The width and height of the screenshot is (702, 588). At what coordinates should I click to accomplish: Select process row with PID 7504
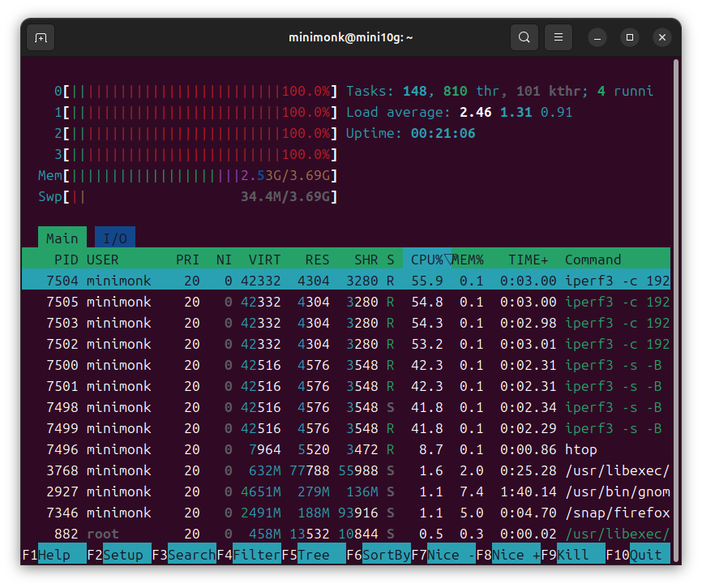(346, 281)
